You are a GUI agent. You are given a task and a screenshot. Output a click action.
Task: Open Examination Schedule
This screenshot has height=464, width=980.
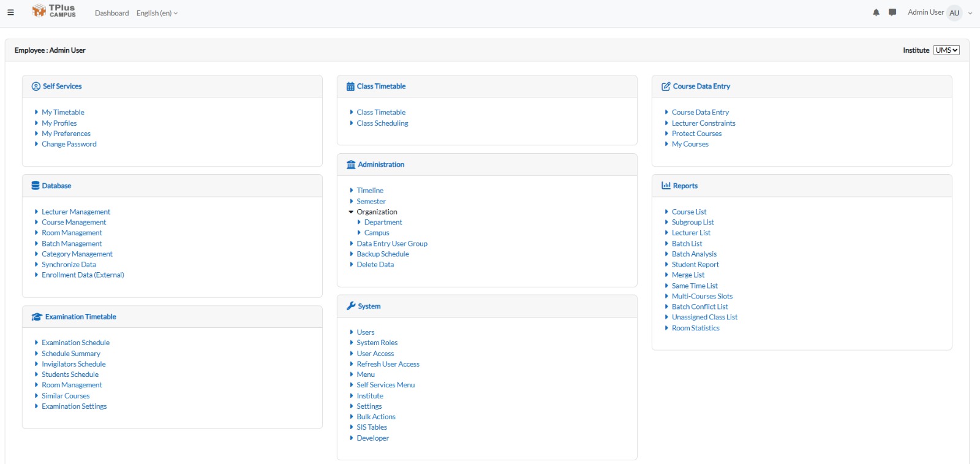[76, 343]
